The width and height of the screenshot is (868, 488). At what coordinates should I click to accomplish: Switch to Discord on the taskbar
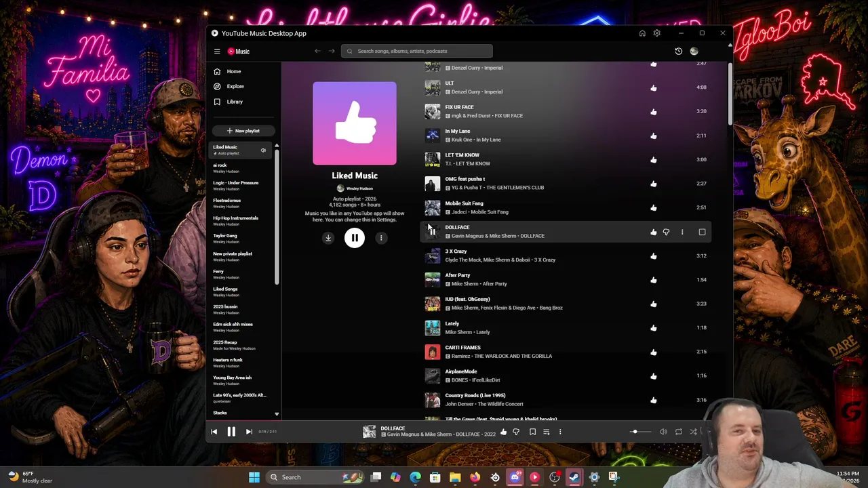(x=515, y=477)
